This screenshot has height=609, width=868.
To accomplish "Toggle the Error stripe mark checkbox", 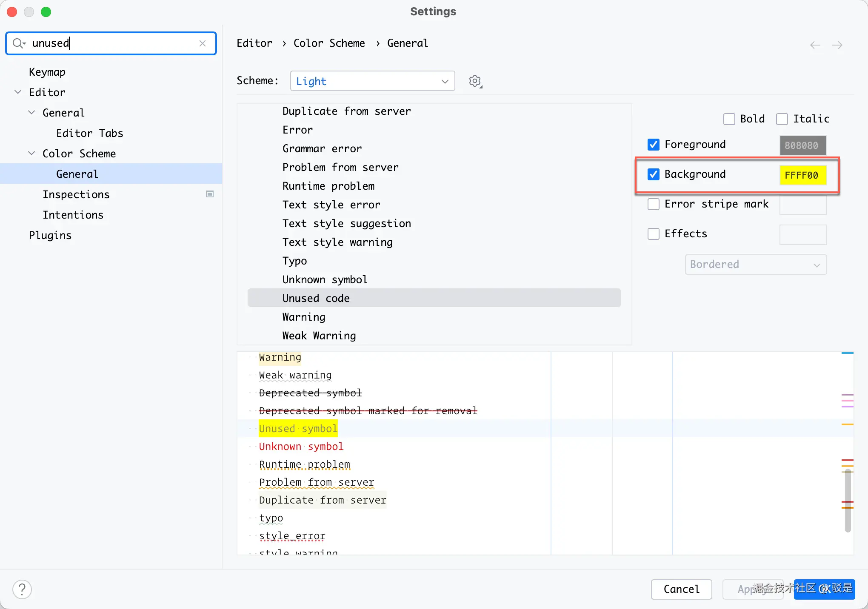I will point(654,204).
